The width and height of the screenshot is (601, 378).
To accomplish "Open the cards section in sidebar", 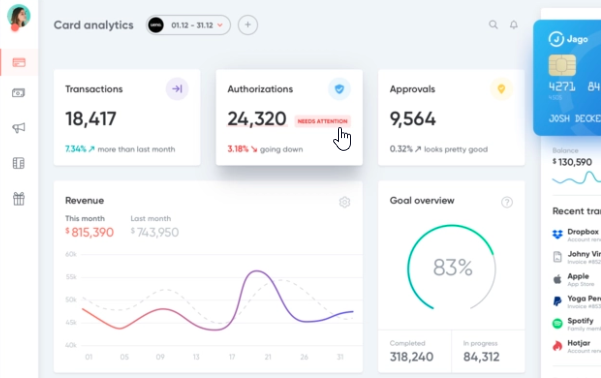I will pyautogui.click(x=19, y=62).
